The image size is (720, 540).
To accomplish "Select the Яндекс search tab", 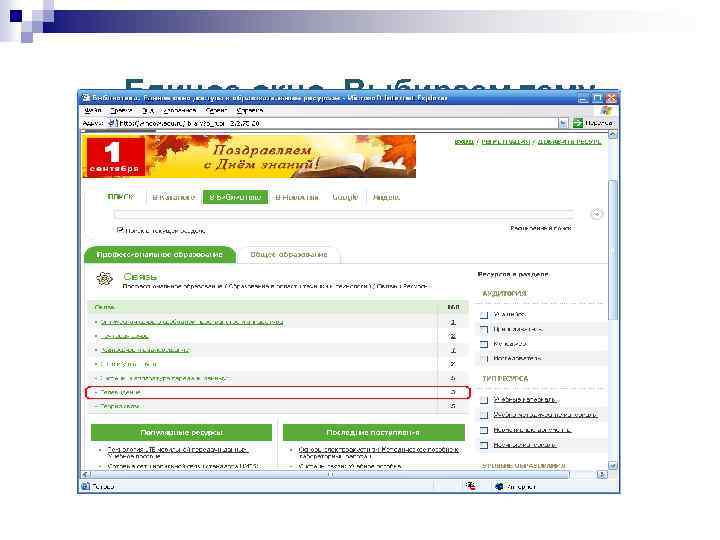I will pos(386,197).
